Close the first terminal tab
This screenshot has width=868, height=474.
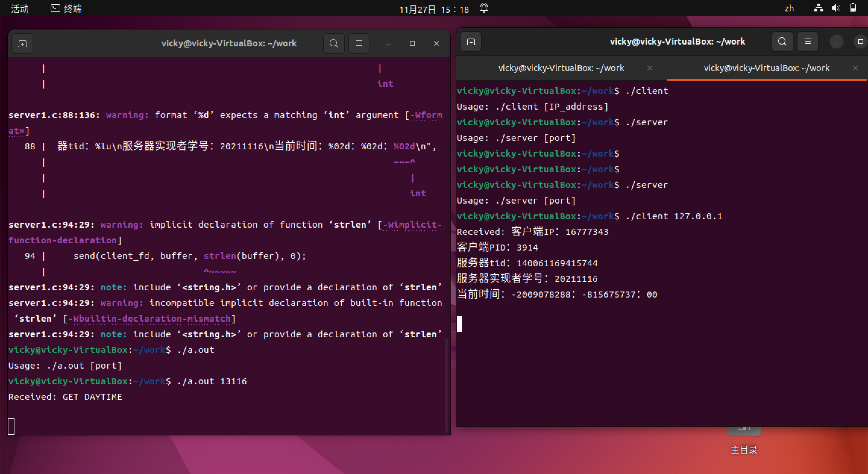coord(650,68)
